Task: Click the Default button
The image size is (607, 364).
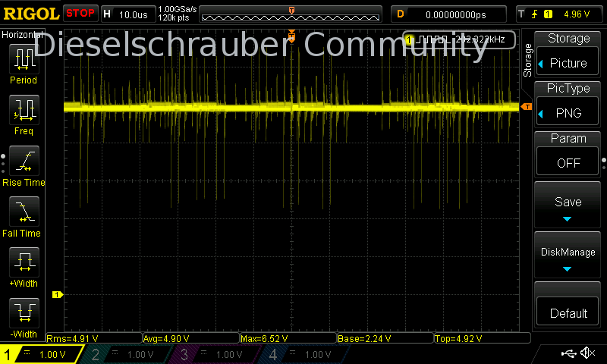Action: tap(568, 312)
